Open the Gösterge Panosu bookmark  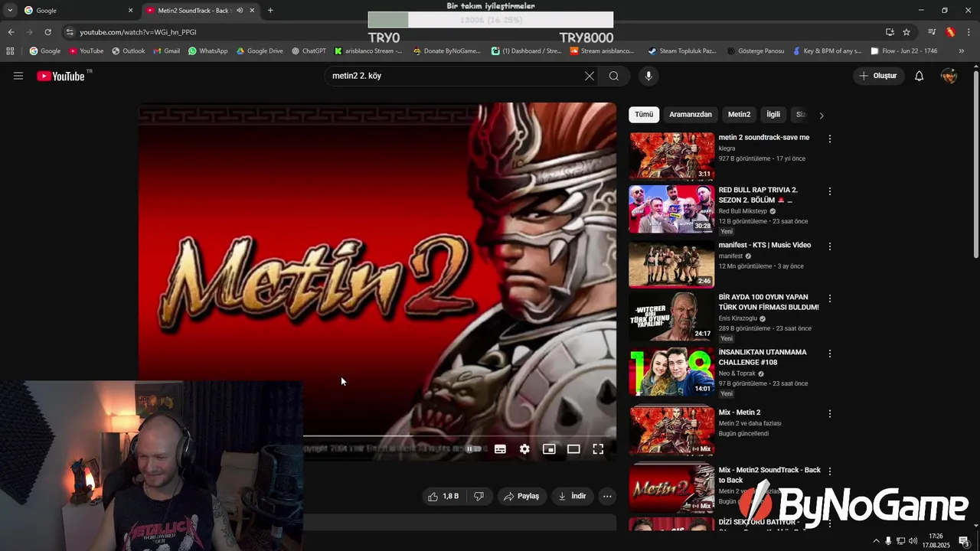coord(755,51)
